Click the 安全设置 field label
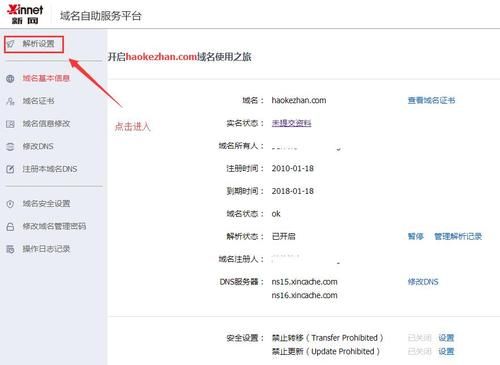500x365 pixels. tap(245, 338)
